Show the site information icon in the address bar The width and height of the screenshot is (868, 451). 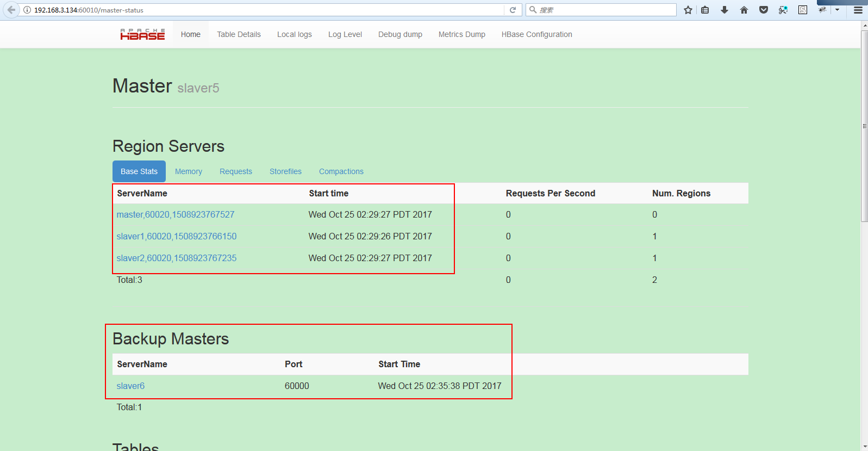coord(27,10)
